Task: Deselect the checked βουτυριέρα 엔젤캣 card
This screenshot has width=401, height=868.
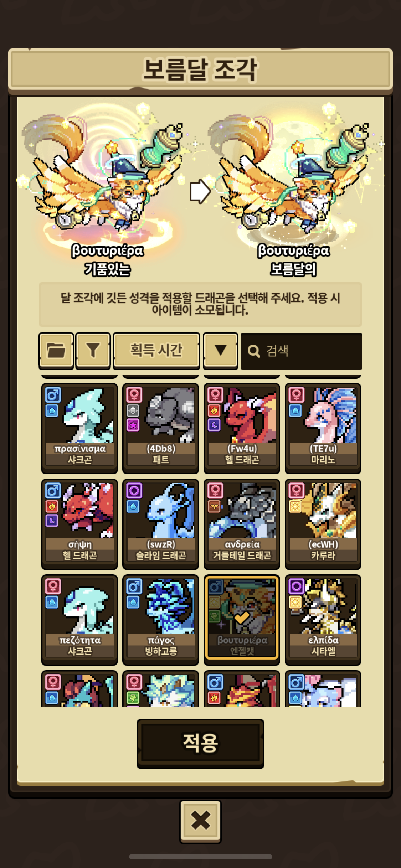Action: point(242,620)
